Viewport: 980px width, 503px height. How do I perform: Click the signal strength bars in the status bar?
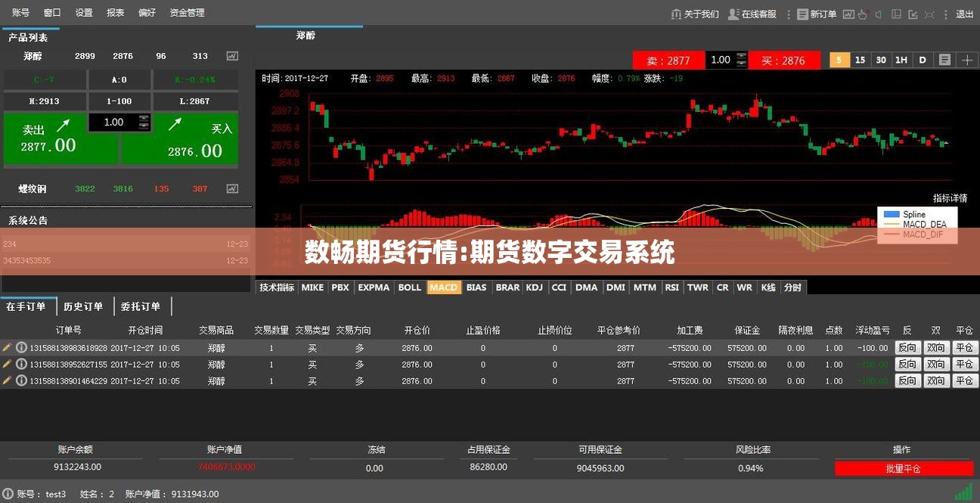(963, 491)
